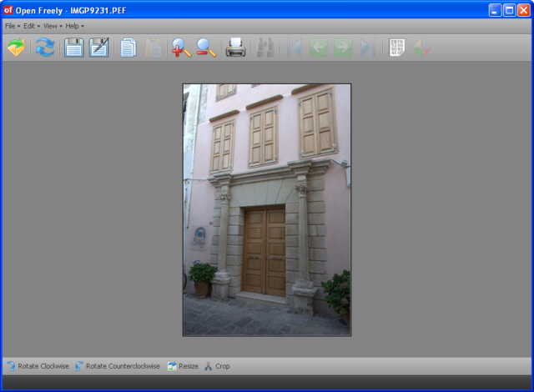
Task: Click the Resize button
Action: [183, 366]
